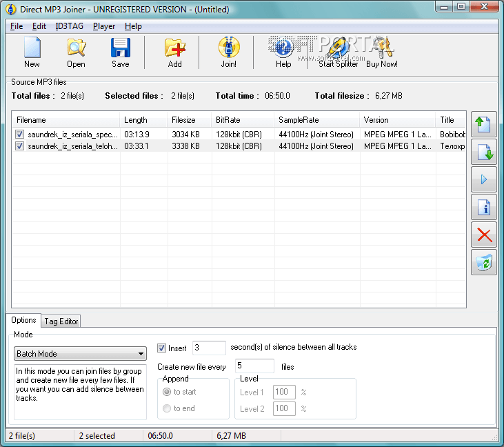Viewport: 504px width, 447px height.
Task: Move selected file up in list
Action: (484, 124)
